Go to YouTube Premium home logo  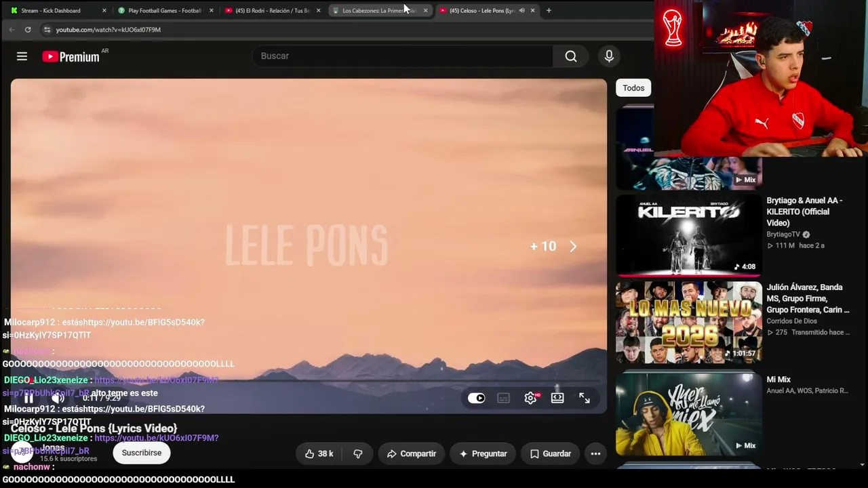71,57
